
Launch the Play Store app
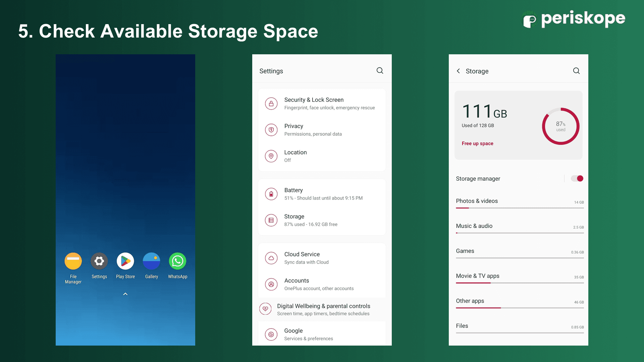click(125, 261)
